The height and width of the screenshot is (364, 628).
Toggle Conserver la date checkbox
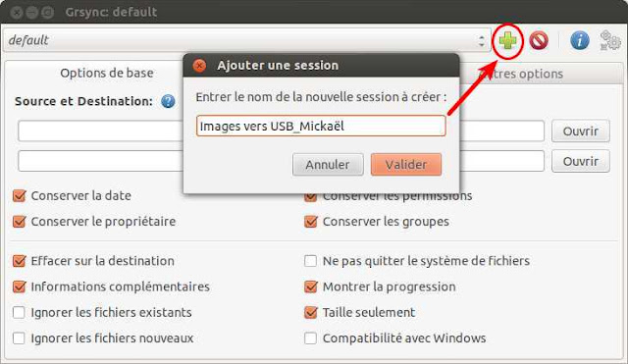[x=20, y=196]
